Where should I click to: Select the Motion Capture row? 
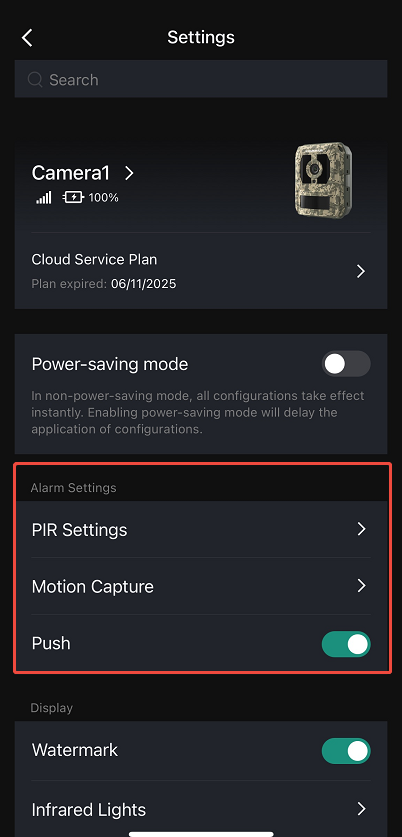[201, 586]
